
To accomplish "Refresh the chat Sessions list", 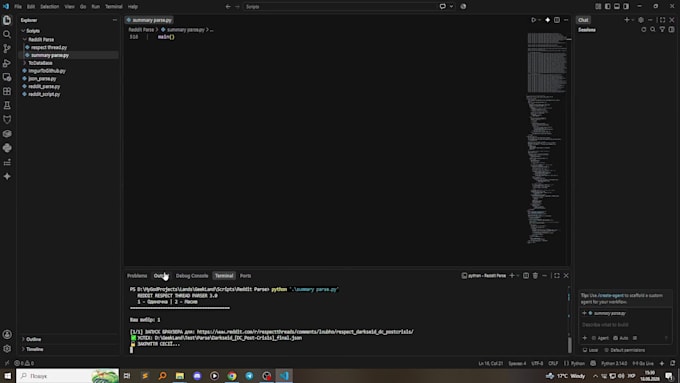I will [x=644, y=29].
